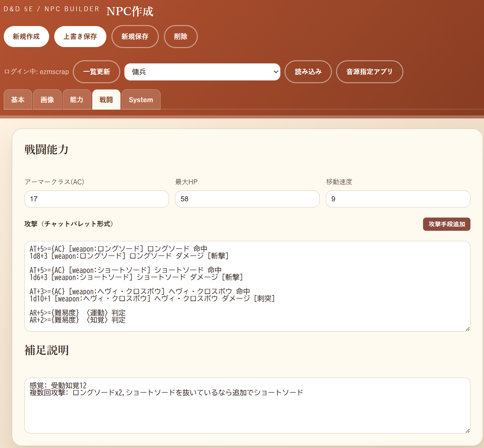Click inside the 攻撃 chat palette textarea
Image resolution: width=484 pixels, height=448 pixels.
point(247,286)
